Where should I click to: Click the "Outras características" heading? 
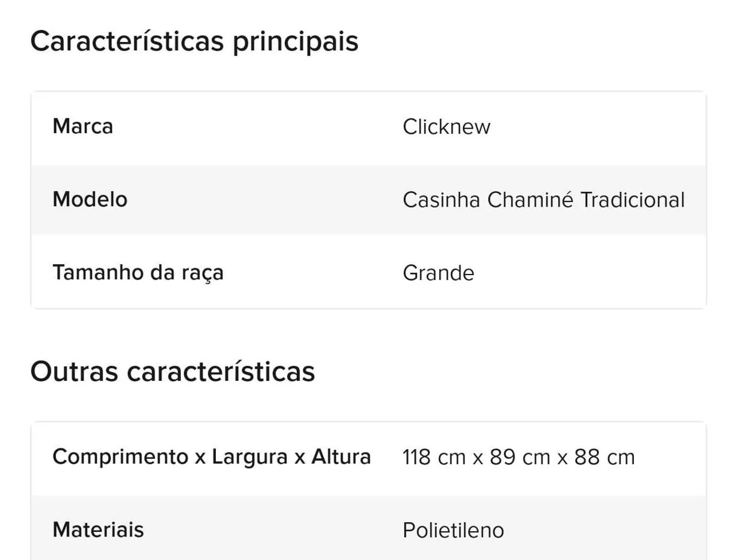[172, 372]
